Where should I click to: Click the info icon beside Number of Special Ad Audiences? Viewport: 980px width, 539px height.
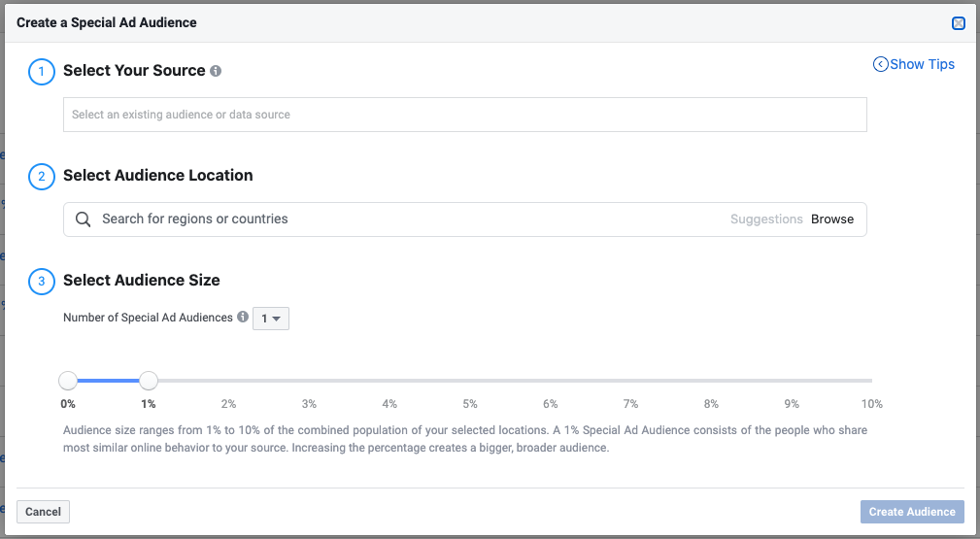[243, 318]
